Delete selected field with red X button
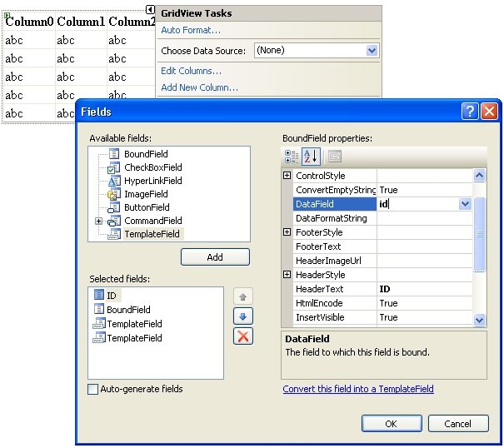504x448 pixels. [x=243, y=336]
